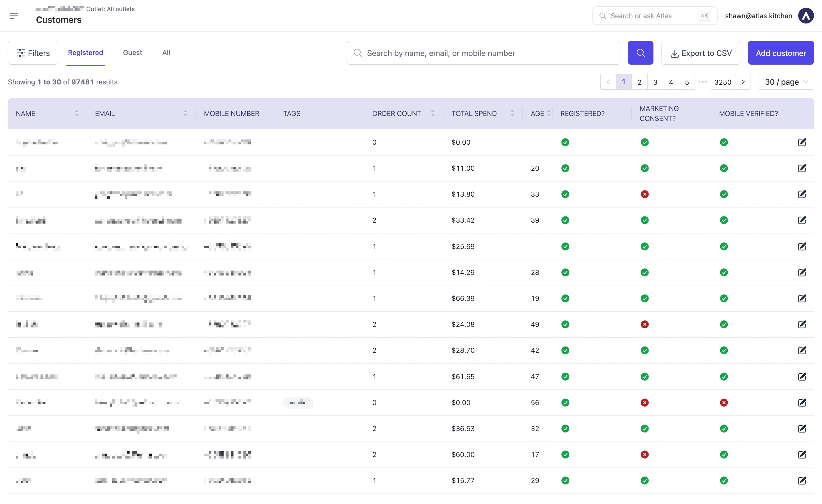Click the Add customer button
822x504 pixels.
tap(780, 53)
